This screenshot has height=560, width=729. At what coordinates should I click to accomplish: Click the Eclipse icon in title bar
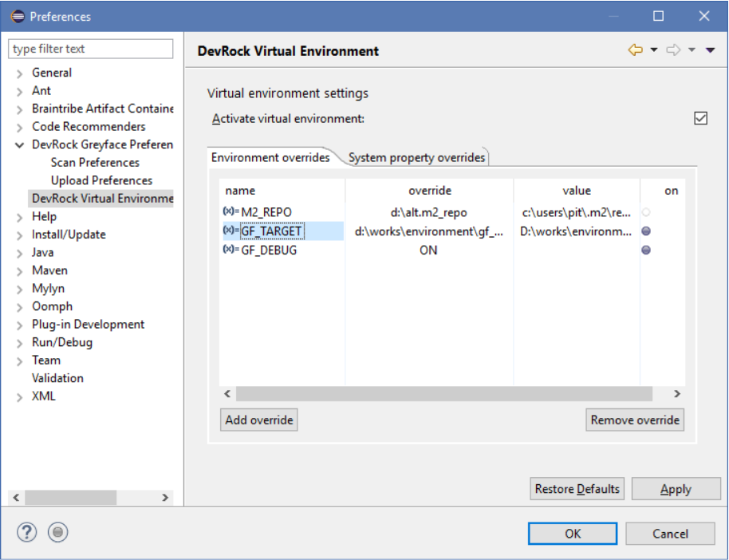point(18,16)
